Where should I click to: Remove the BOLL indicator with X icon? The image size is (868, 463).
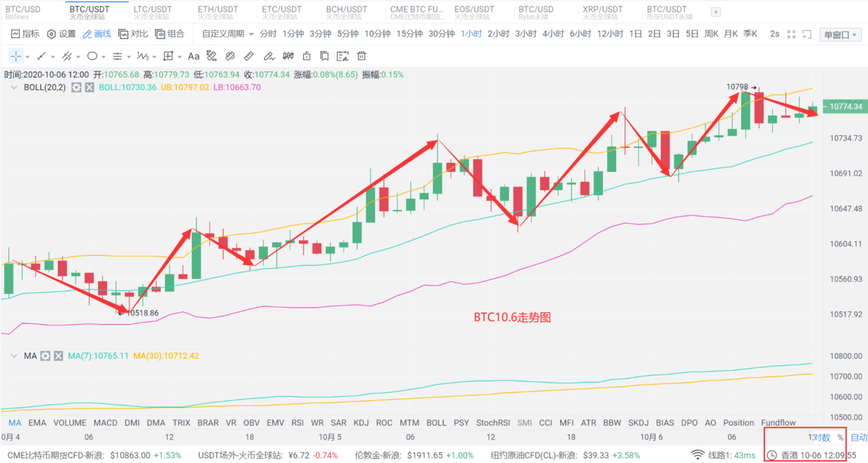[90, 87]
